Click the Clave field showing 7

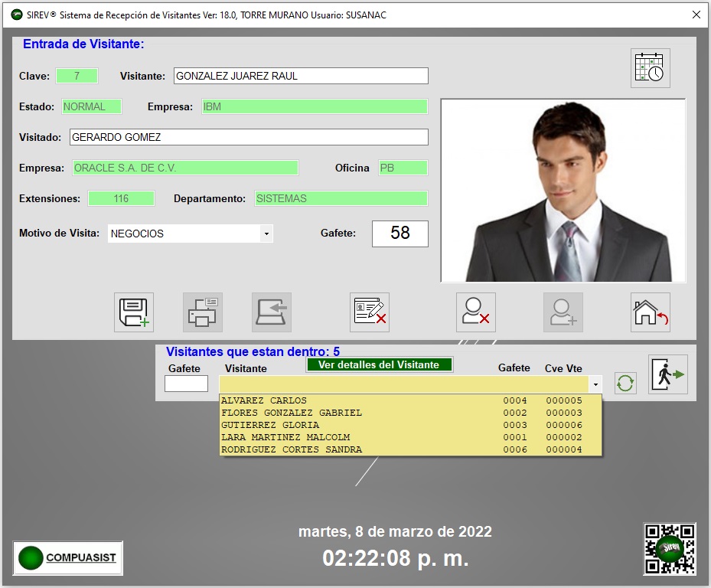point(77,76)
